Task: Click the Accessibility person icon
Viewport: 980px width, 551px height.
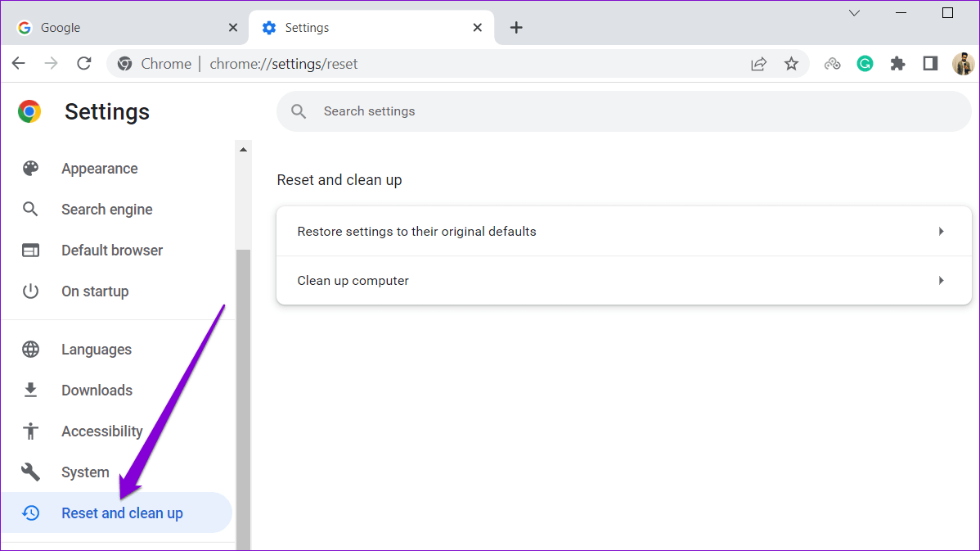Action: coord(30,431)
